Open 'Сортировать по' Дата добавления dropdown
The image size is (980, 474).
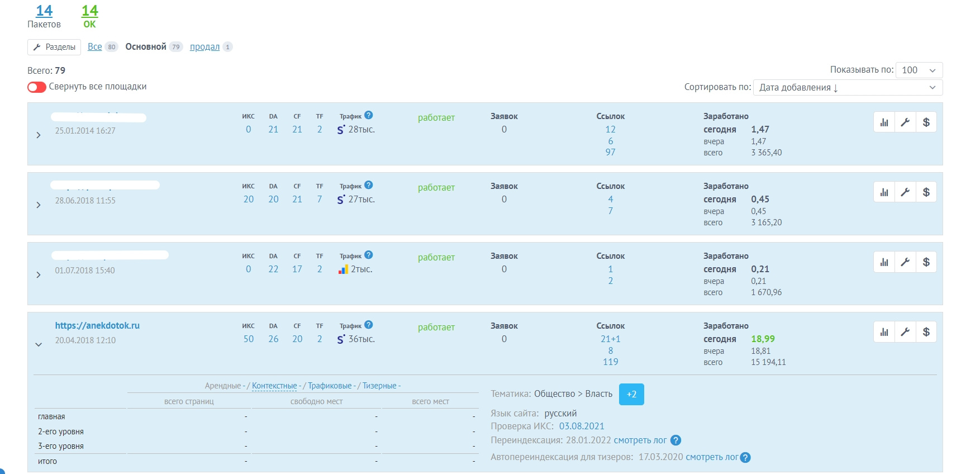point(848,87)
